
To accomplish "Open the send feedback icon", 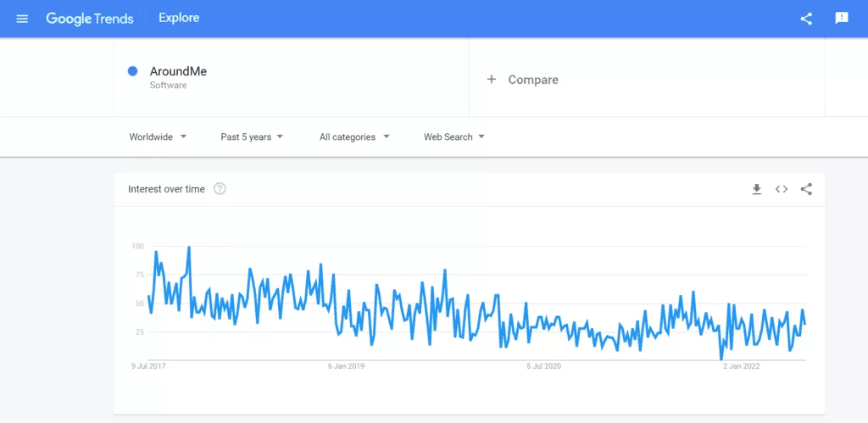I will [842, 19].
